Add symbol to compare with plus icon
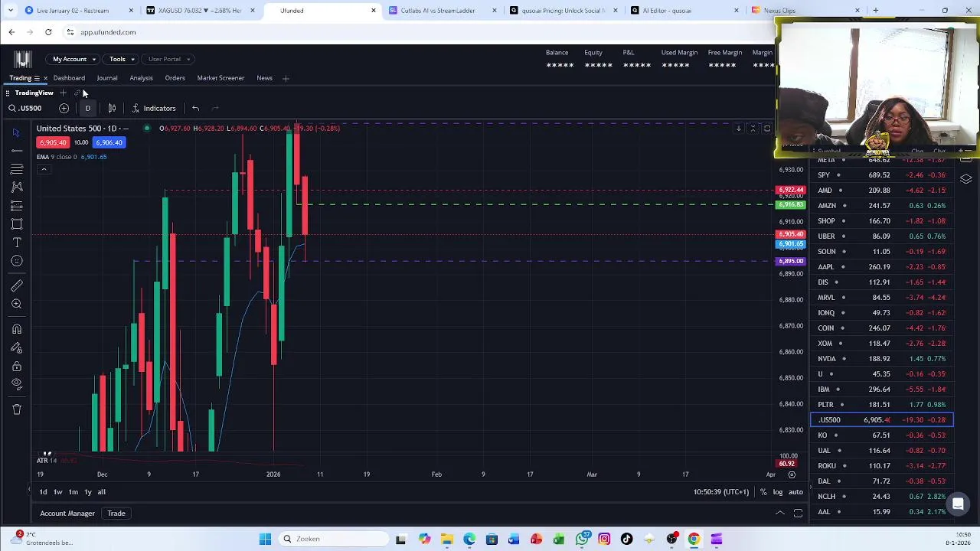The image size is (980, 551). pyautogui.click(x=64, y=108)
